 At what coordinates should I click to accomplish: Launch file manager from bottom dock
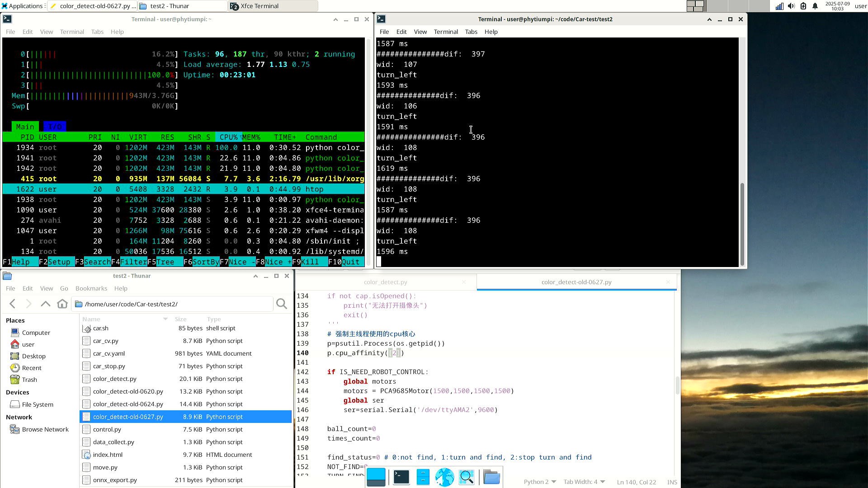point(423,477)
